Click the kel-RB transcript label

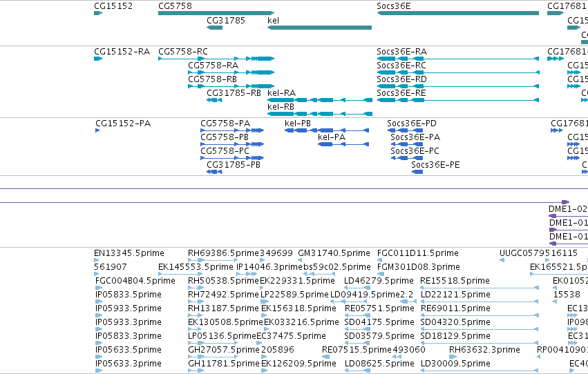pos(281,107)
